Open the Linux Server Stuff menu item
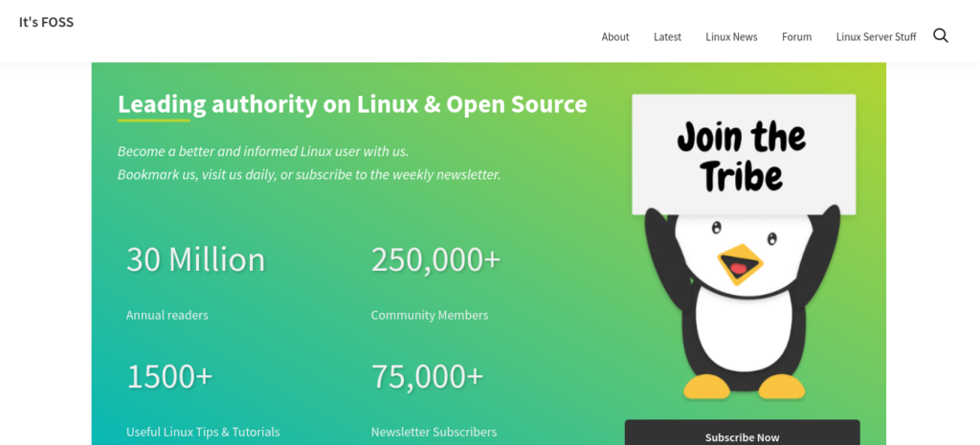980x445 pixels. [x=876, y=37]
